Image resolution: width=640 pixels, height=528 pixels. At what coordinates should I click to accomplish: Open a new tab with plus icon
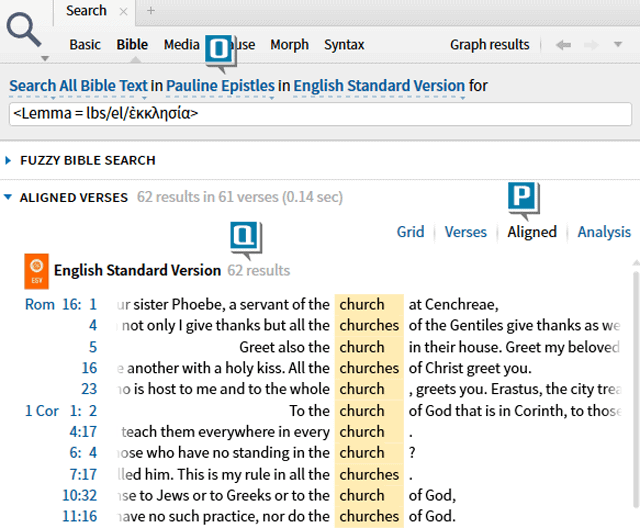pyautogui.click(x=151, y=11)
